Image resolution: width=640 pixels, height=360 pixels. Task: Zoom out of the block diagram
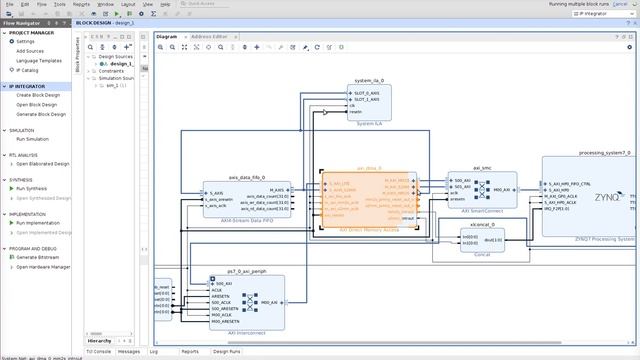coord(173,47)
